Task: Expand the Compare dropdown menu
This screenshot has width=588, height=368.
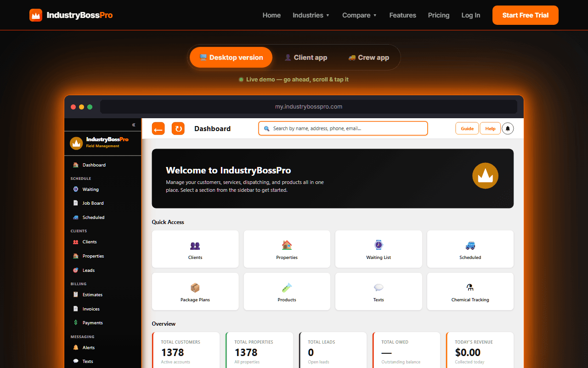Action: tap(359, 15)
